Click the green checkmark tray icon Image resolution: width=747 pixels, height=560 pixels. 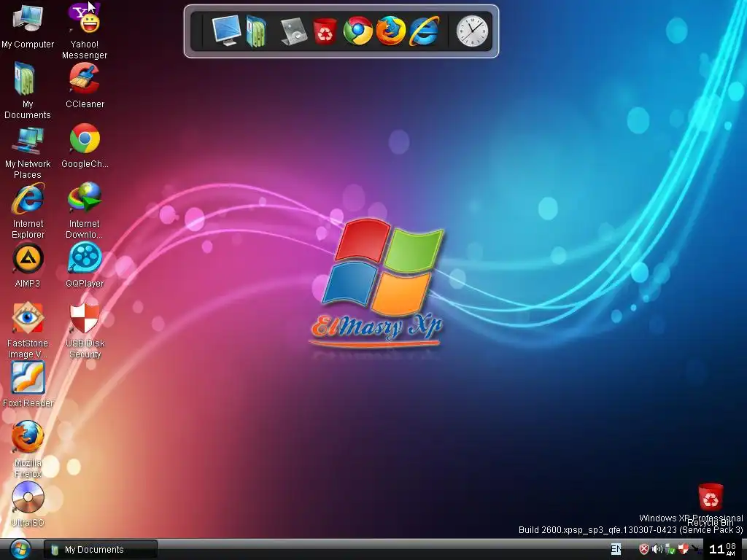coord(670,550)
